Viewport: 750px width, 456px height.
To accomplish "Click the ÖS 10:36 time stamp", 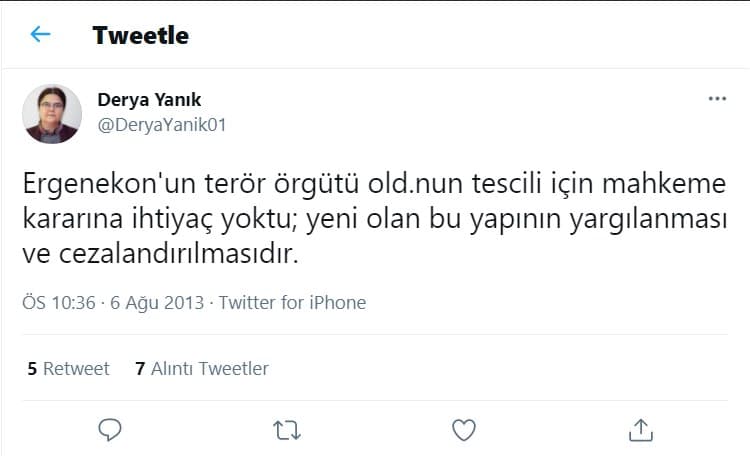I will [x=58, y=302].
